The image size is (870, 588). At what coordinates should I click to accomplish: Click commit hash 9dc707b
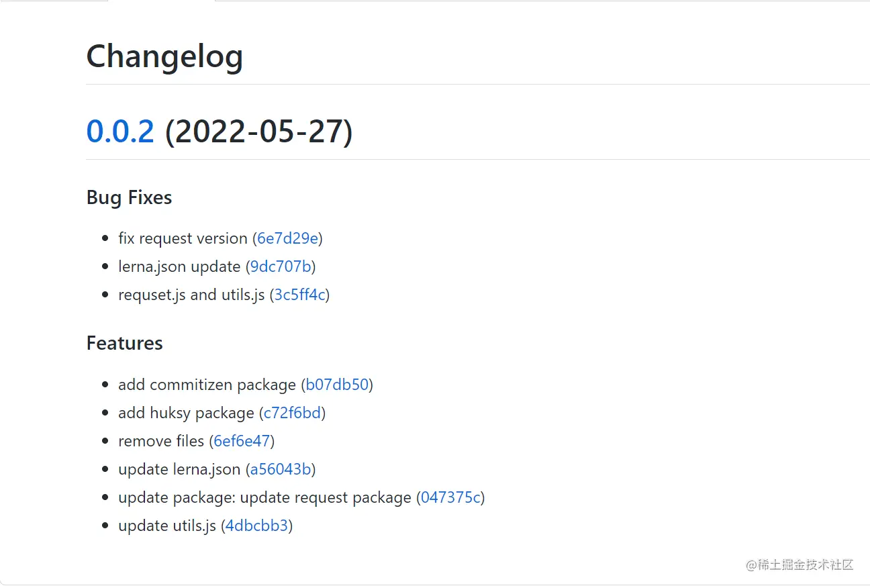pos(281,266)
